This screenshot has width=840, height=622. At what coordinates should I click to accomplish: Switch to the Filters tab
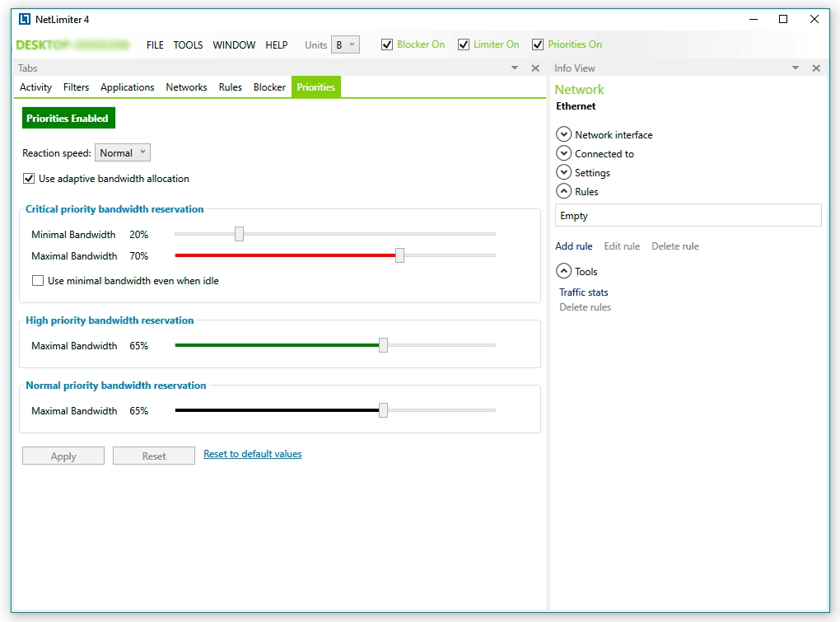tap(76, 87)
